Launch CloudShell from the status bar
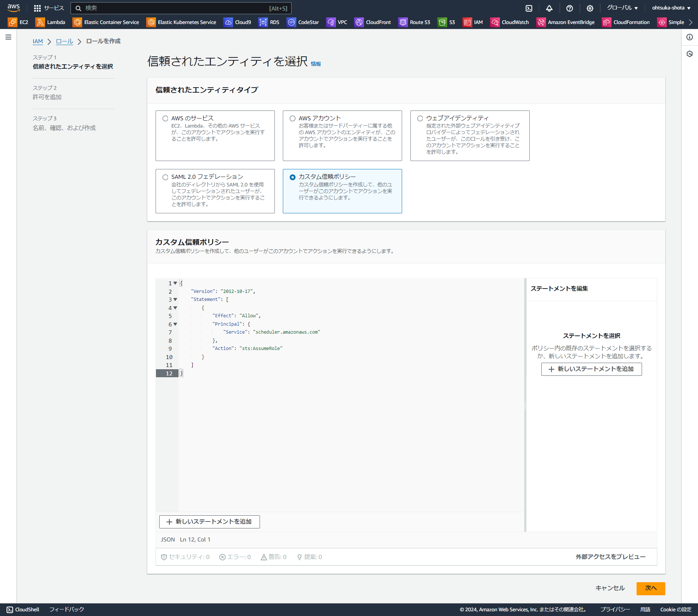 coord(23,609)
